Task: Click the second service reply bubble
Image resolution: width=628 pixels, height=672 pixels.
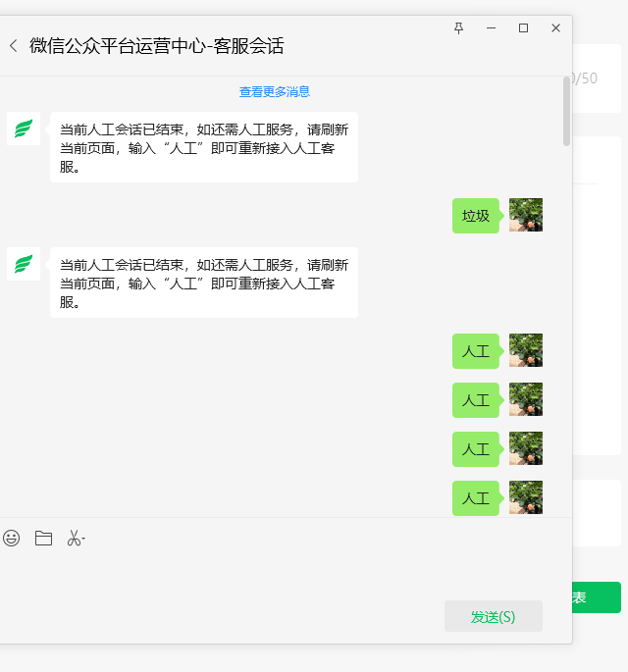Action: [204, 283]
